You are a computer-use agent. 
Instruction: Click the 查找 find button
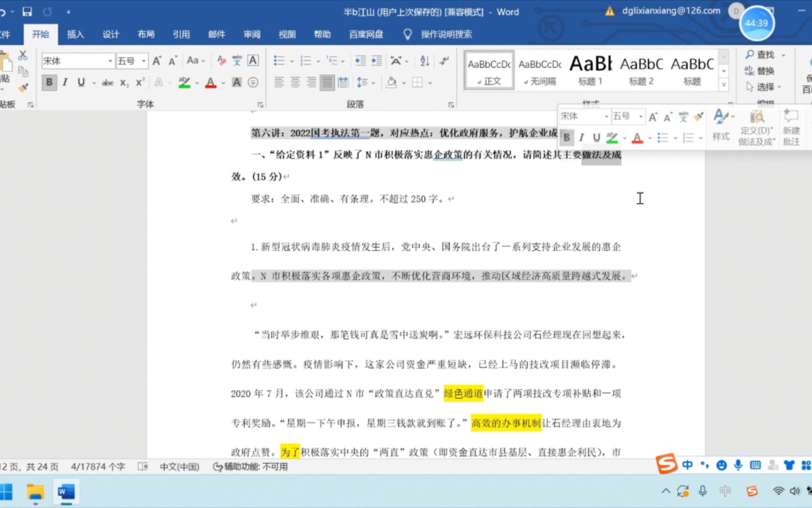tap(760, 55)
